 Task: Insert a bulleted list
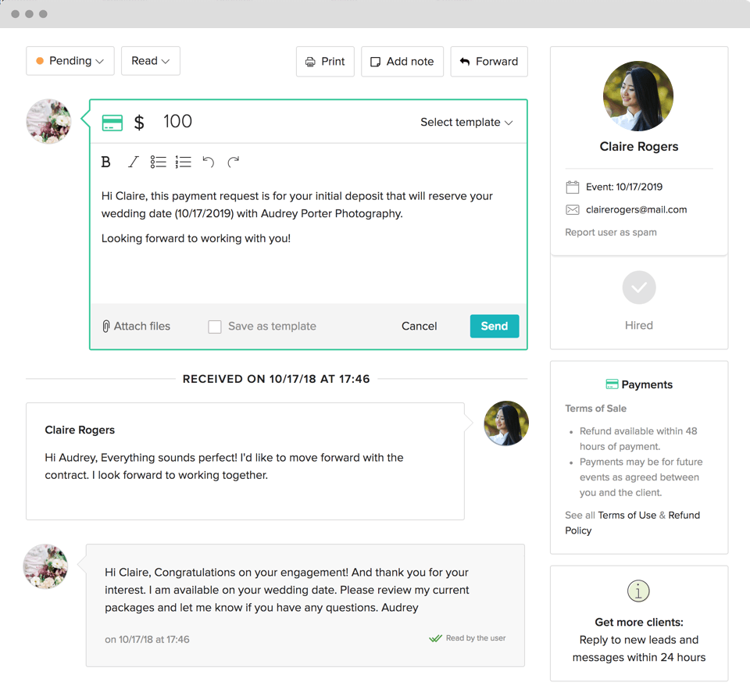[159, 162]
